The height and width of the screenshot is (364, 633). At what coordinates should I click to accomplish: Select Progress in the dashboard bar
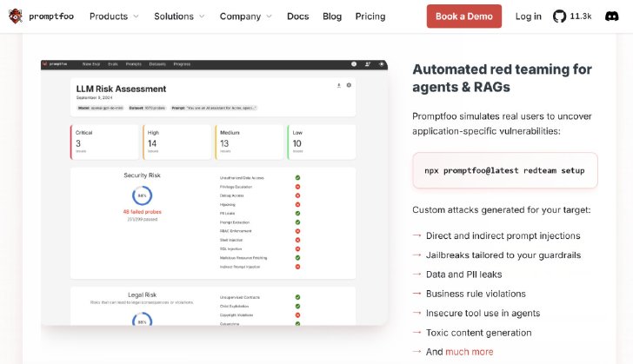click(182, 64)
